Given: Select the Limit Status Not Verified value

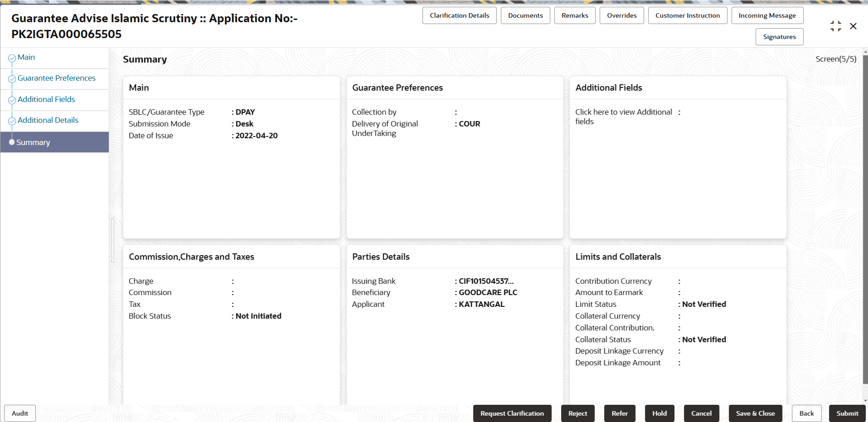Looking at the screenshot, I should coord(704,305).
